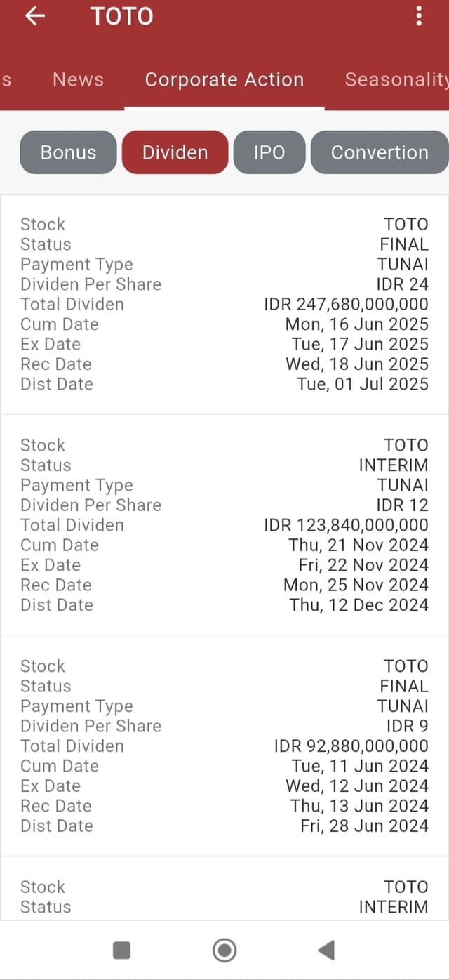
Task: Tap the back arrow icon
Action: tap(34, 16)
